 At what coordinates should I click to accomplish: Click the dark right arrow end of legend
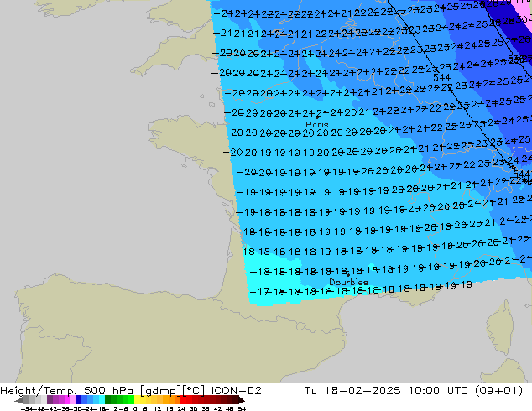(242, 399)
